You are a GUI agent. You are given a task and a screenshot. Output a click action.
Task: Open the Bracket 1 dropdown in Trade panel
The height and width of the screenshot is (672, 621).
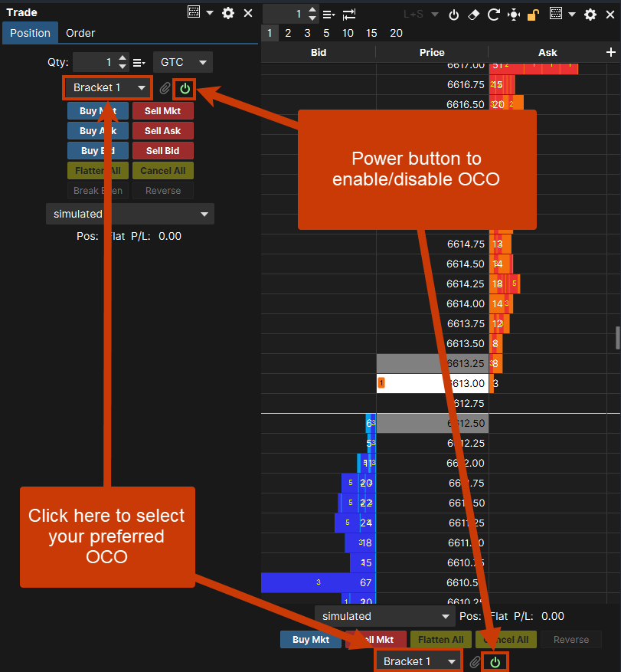(108, 88)
